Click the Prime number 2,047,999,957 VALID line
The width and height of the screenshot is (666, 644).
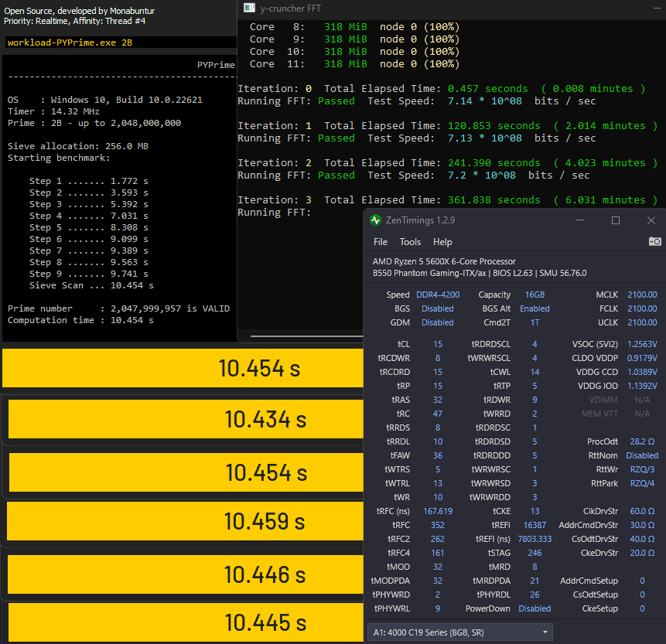click(x=118, y=308)
